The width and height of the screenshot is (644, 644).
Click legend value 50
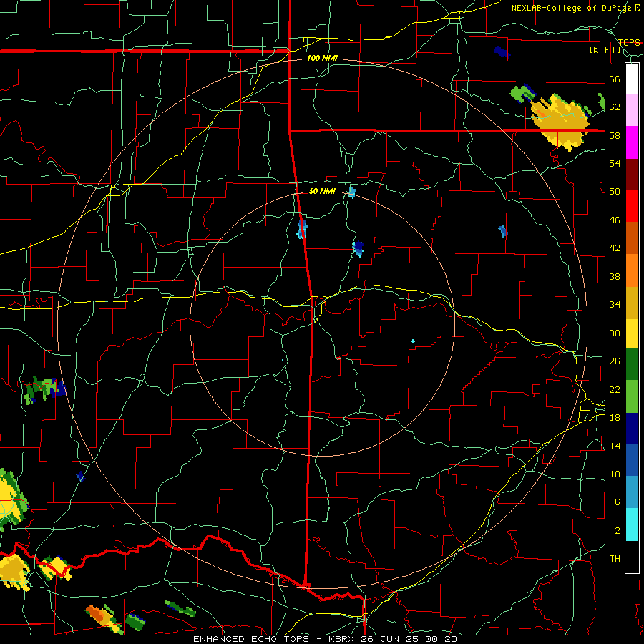[615, 192]
